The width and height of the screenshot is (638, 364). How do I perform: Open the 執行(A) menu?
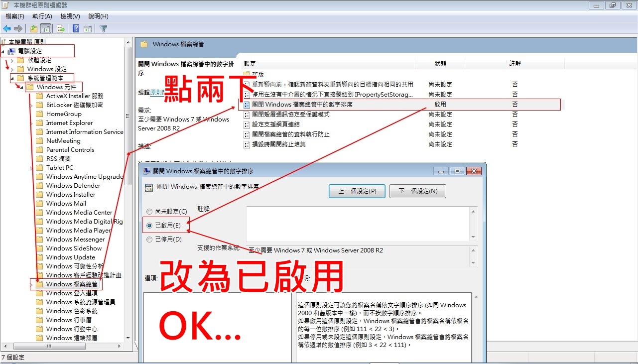pyautogui.click(x=42, y=16)
